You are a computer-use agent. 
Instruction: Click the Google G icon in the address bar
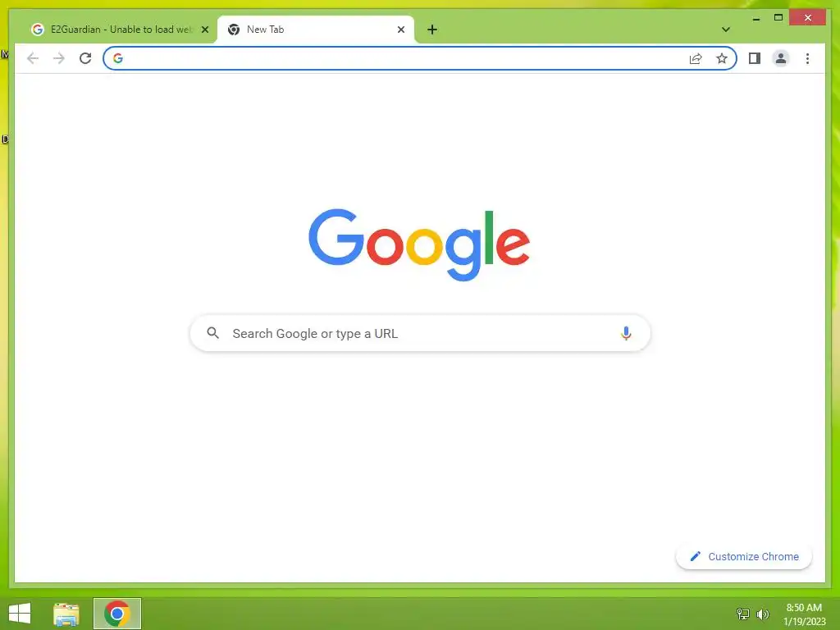pyautogui.click(x=118, y=58)
